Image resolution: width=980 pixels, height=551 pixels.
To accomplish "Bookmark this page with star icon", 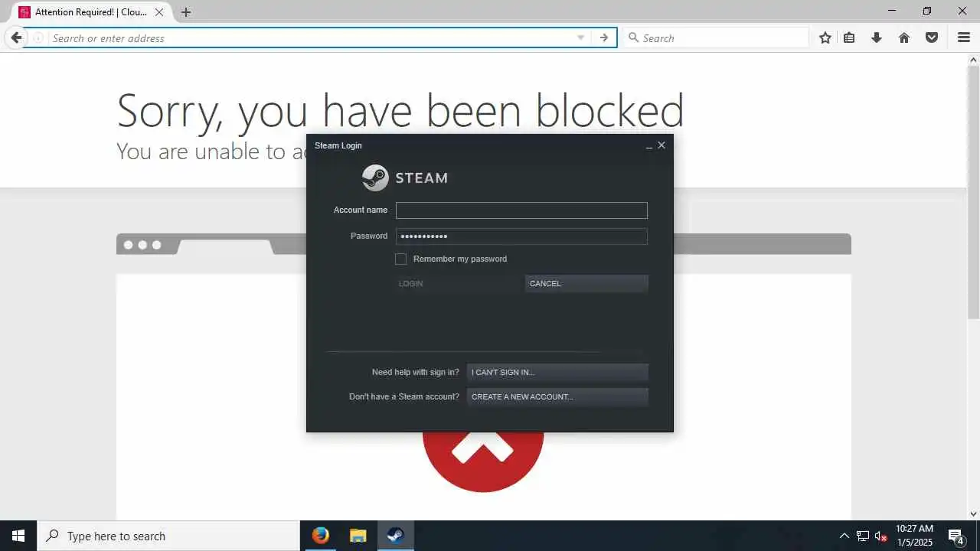I will (825, 37).
